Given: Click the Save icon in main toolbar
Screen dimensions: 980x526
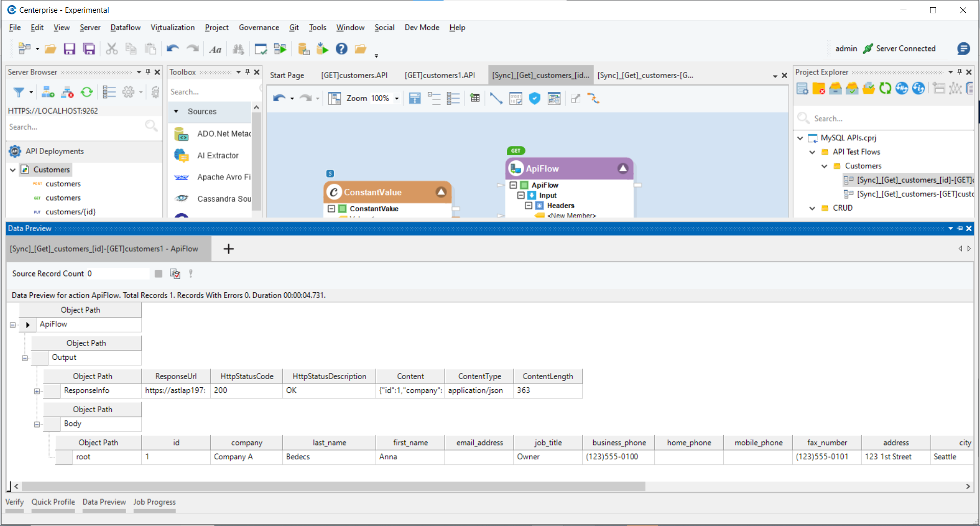Looking at the screenshot, I should click(x=69, y=49).
